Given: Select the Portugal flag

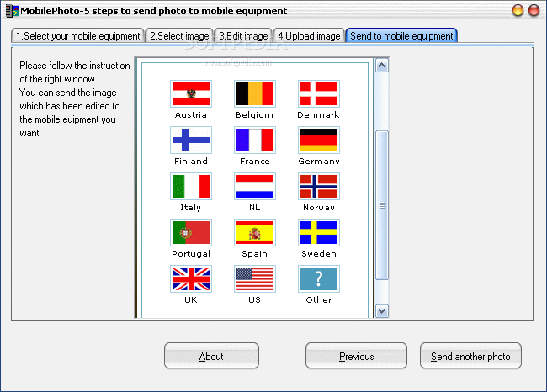Looking at the screenshot, I should point(191,233).
